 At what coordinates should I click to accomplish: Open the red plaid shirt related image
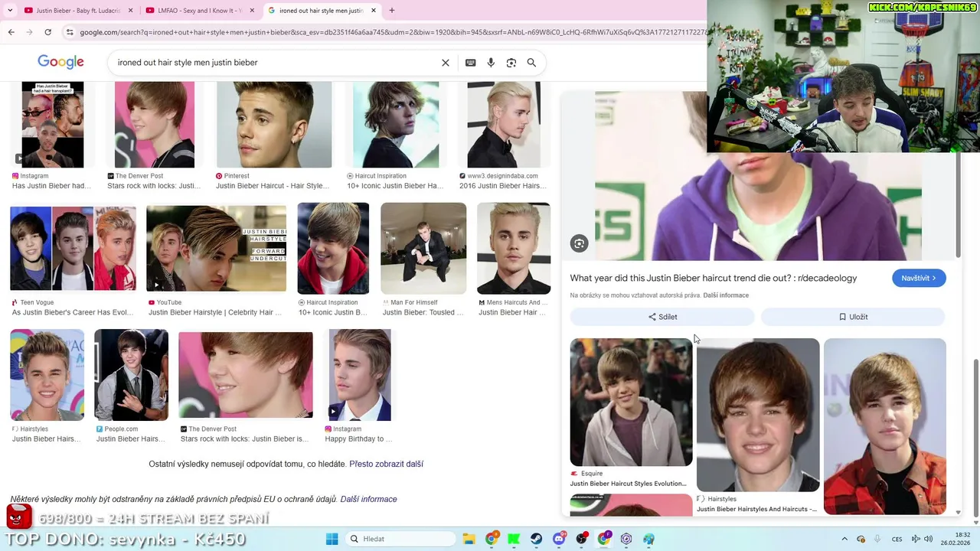click(885, 426)
